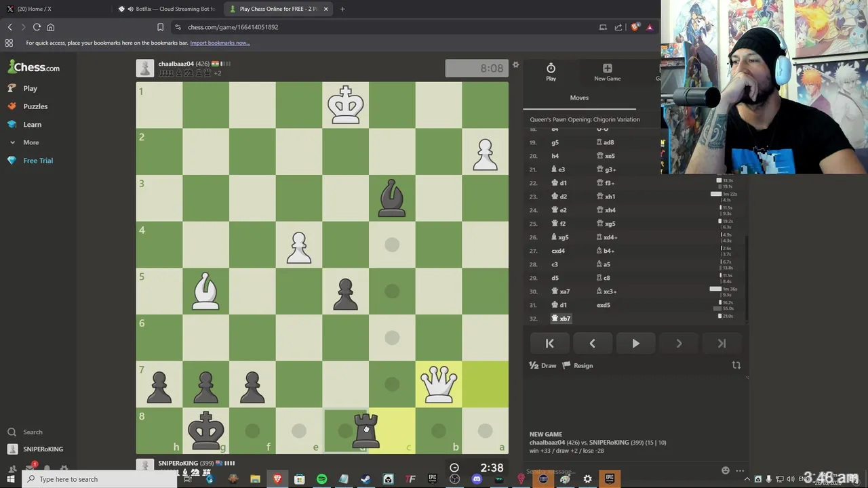Click the opponent clock showing 8:08

pyautogui.click(x=477, y=68)
